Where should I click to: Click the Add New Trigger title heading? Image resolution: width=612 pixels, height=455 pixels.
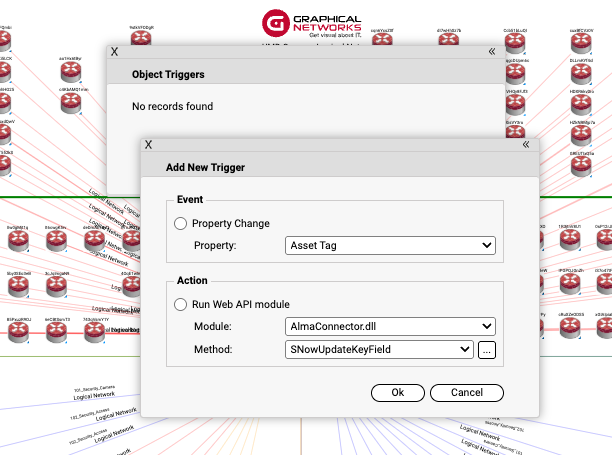205,167
